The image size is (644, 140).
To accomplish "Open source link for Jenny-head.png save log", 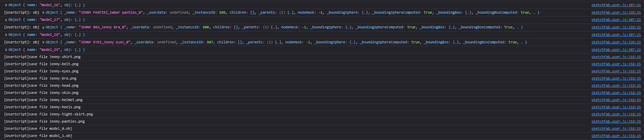I will [616, 86].
